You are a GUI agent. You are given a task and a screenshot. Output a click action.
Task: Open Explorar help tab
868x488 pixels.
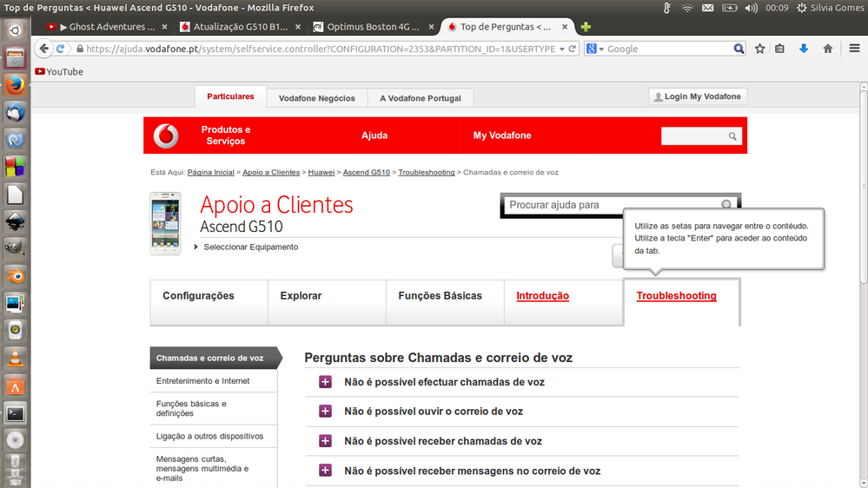tap(327, 302)
